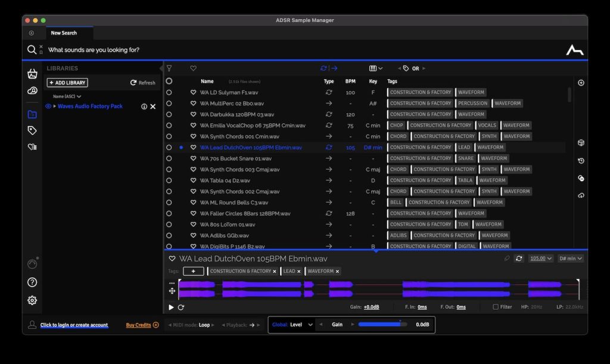This screenshot has height=364, width=610.
Task: Filter by loop type icon in toolbar
Action: click(x=323, y=69)
